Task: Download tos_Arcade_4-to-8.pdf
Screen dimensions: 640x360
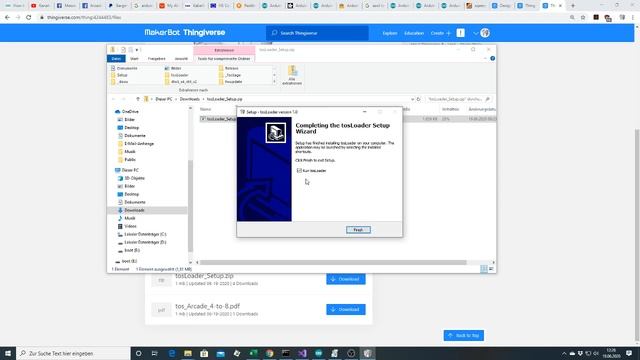Action: [346, 309]
